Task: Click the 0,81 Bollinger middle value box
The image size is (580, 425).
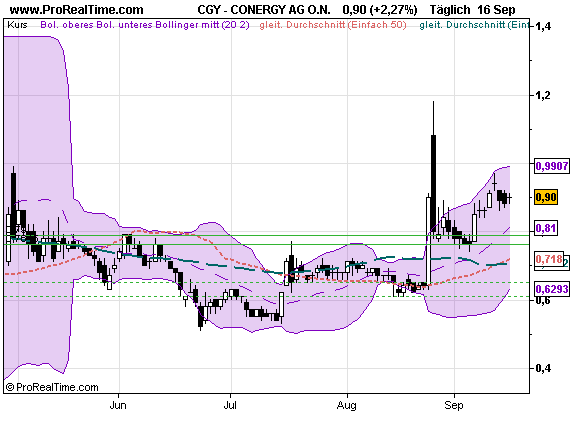Action: (x=546, y=228)
